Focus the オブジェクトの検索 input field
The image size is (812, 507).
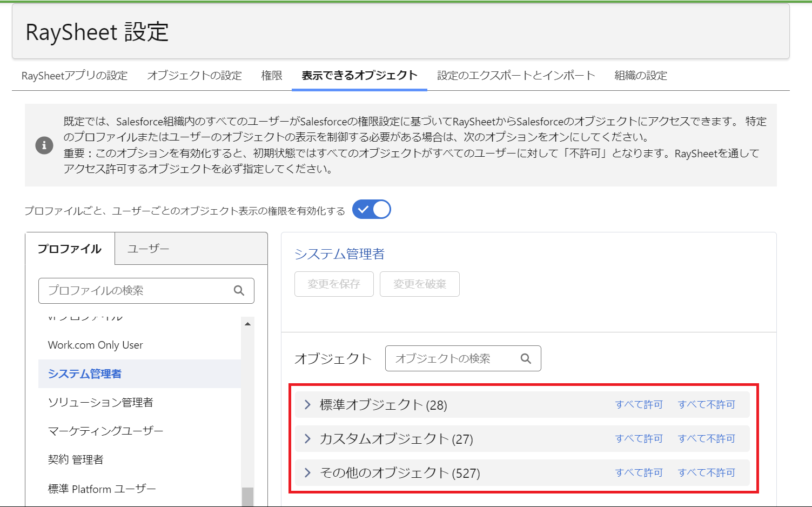(463, 358)
